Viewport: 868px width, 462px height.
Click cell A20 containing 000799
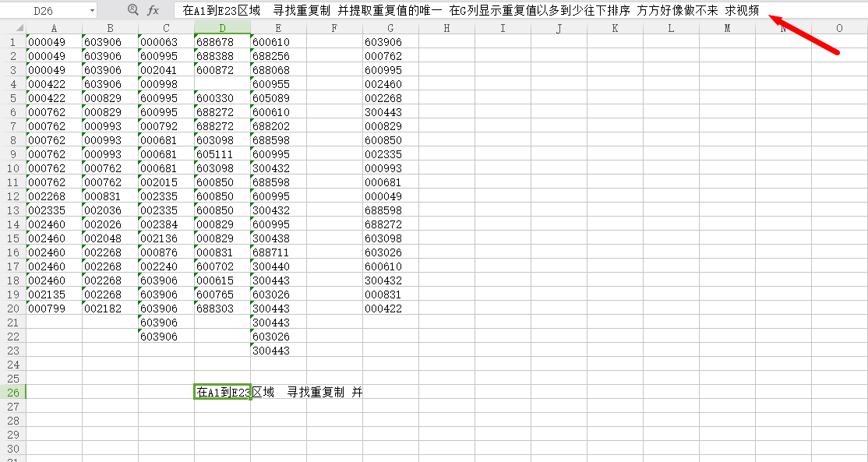pos(55,309)
